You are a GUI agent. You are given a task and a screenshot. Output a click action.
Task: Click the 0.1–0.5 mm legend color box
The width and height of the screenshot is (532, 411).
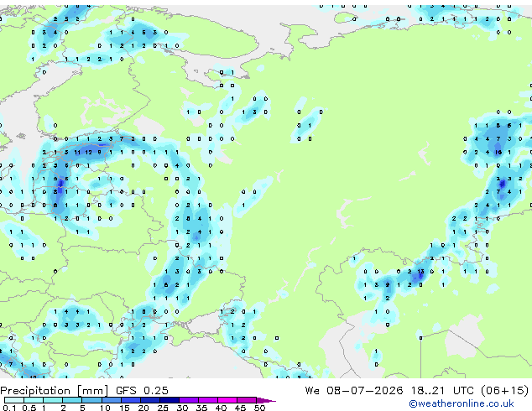pyautogui.click(x=14, y=400)
